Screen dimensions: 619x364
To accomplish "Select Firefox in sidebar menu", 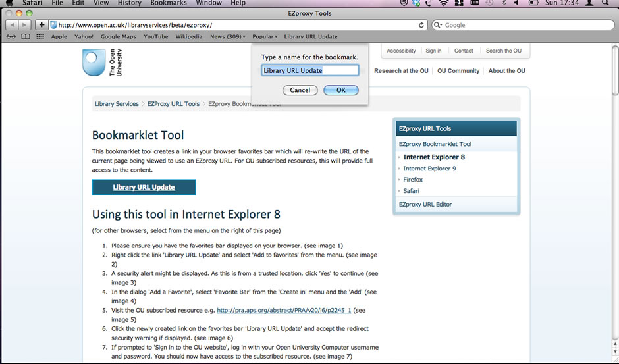I will pyautogui.click(x=413, y=179).
